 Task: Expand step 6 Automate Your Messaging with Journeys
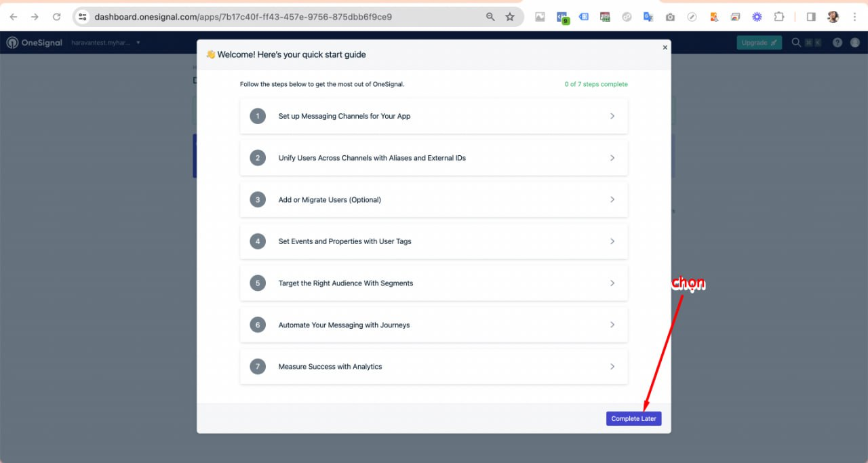(433, 325)
